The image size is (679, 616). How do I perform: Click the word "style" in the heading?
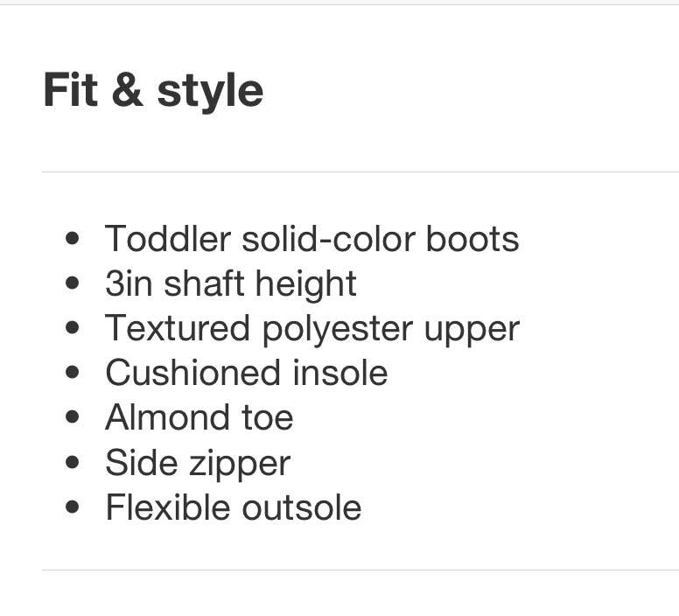pos(209,91)
